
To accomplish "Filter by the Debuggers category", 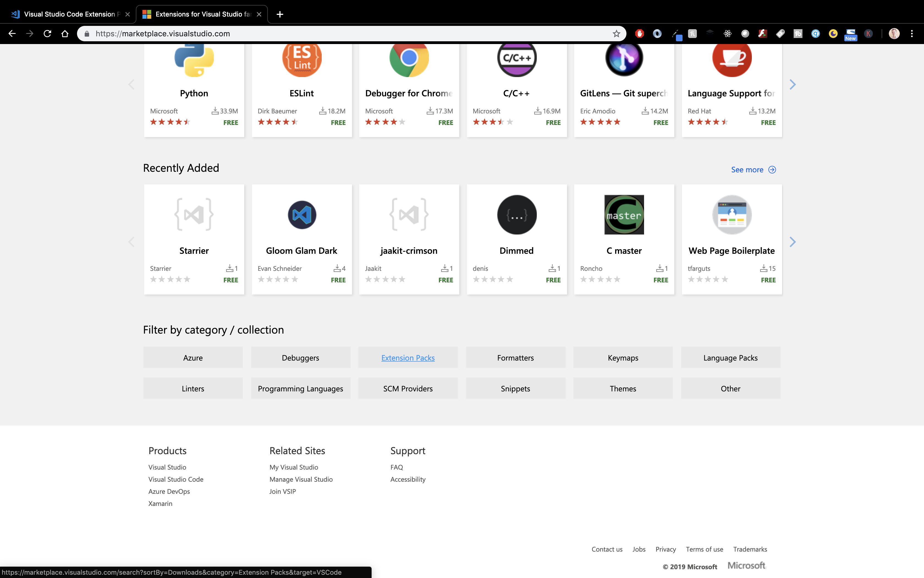I will (301, 358).
